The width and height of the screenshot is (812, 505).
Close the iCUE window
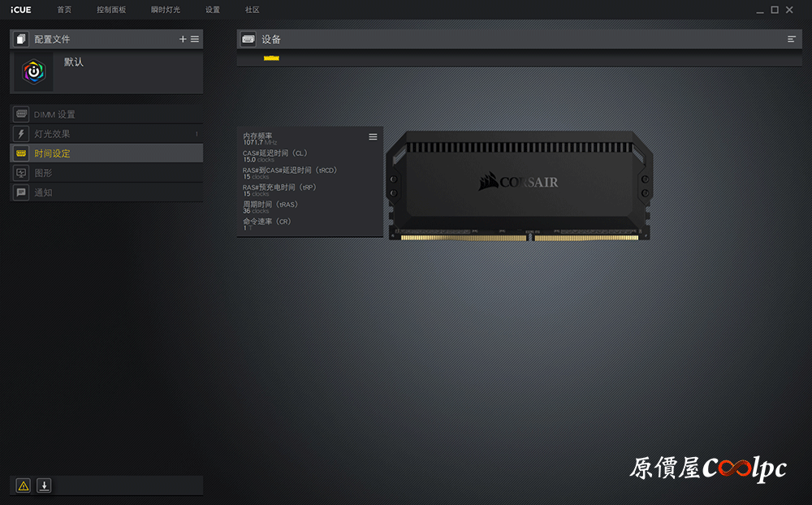pos(789,10)
